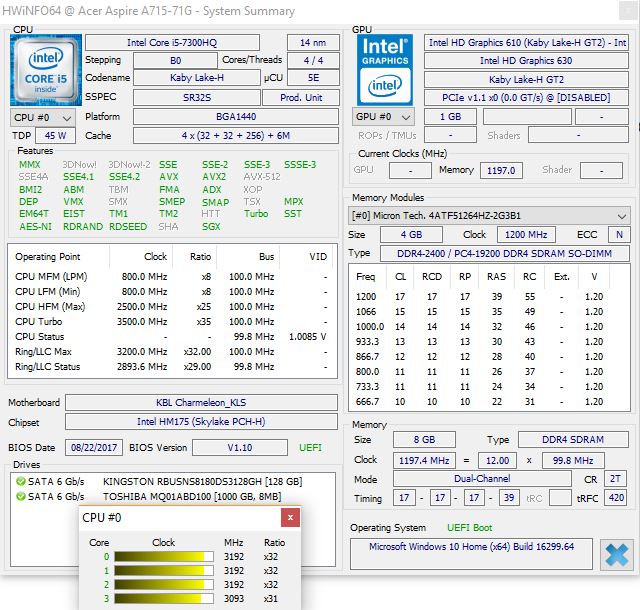Open the CPU #0 selector dropdown
This screenshot has width=640, height=610.
pos(42,118)
